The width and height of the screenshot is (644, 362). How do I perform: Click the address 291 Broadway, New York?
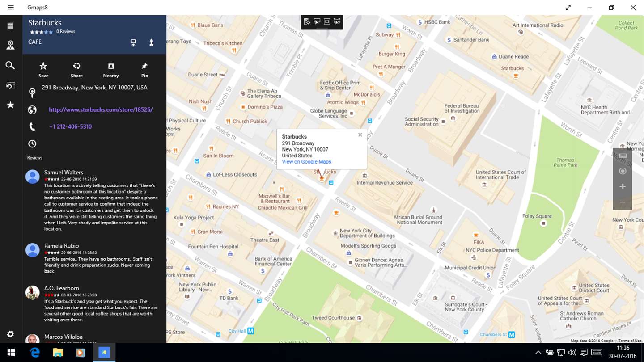95,88
